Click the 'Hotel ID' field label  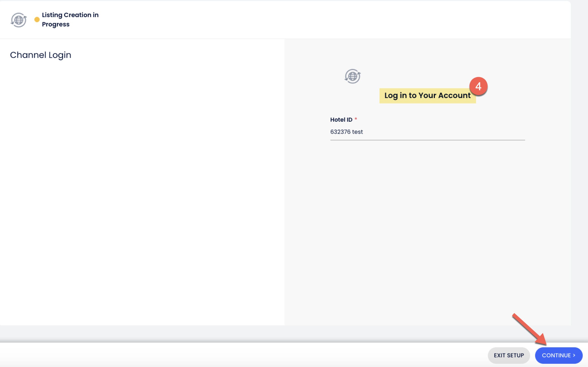point(341,120)
